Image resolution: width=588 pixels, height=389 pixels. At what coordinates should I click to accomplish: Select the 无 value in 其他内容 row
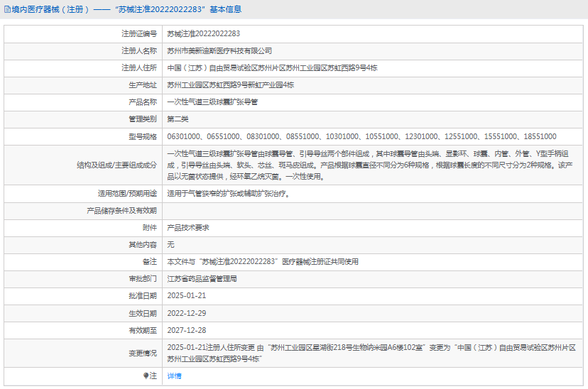[x=170, y=245]
